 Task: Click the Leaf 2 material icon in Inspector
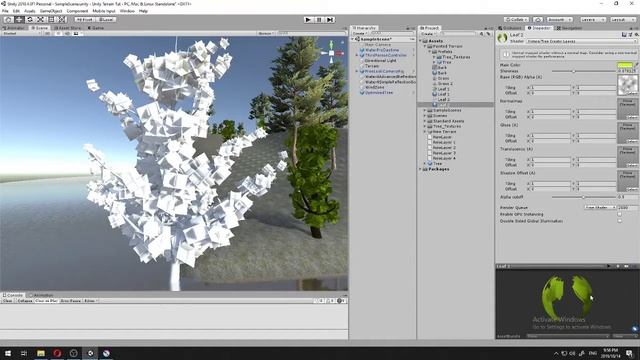502,38
